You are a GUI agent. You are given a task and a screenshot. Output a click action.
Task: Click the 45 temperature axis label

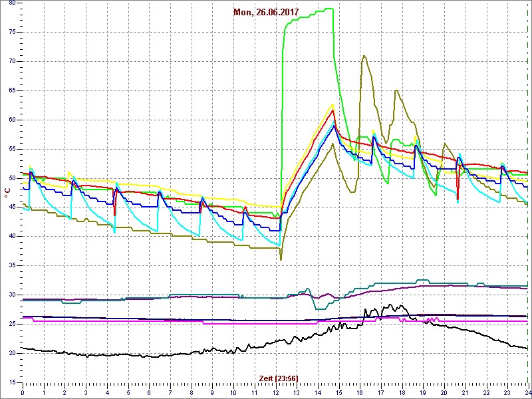(12, 207)
